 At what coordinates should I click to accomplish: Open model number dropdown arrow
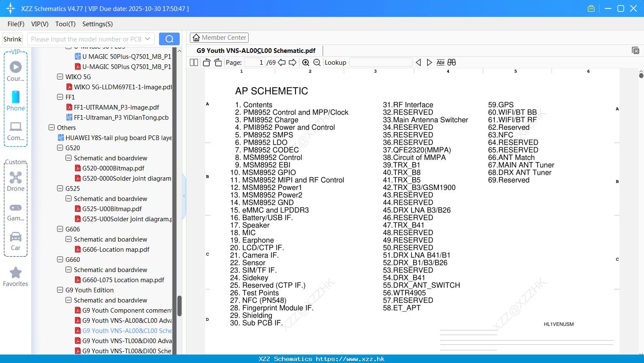click(148, 39)
